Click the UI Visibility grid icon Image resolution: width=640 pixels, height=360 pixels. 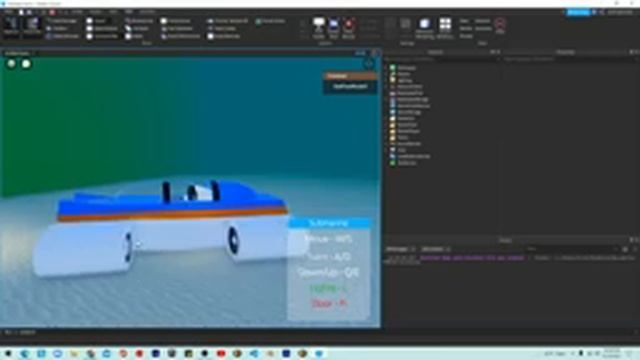(445, 24)
